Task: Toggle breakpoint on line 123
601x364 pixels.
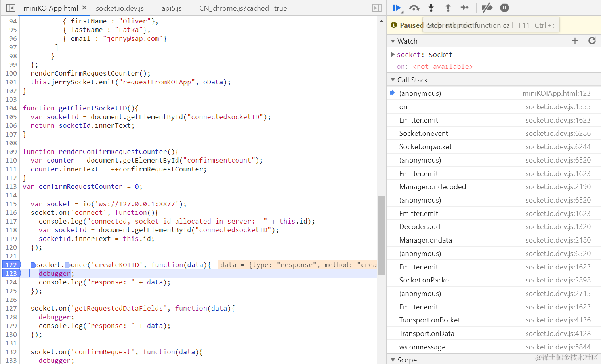Action: coord(11,273)
